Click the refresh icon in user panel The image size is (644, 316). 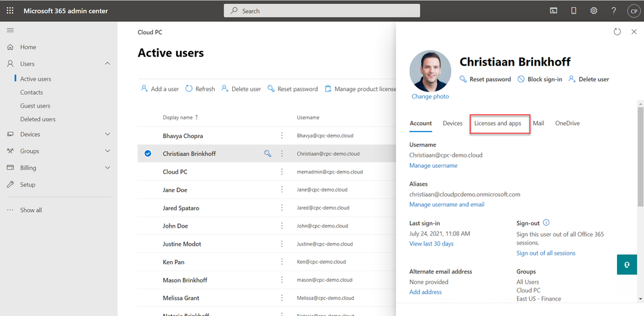617,32
